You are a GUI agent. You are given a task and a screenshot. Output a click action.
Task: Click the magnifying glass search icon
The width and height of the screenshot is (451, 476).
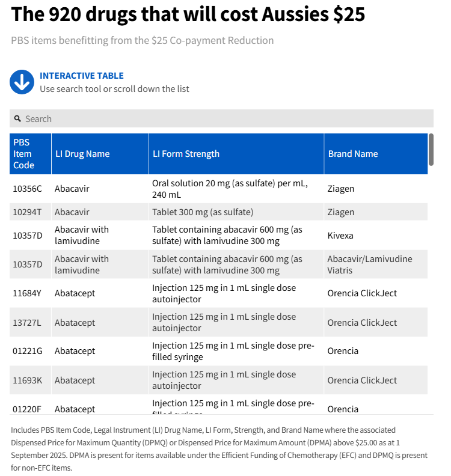click(x=17, y=118)
